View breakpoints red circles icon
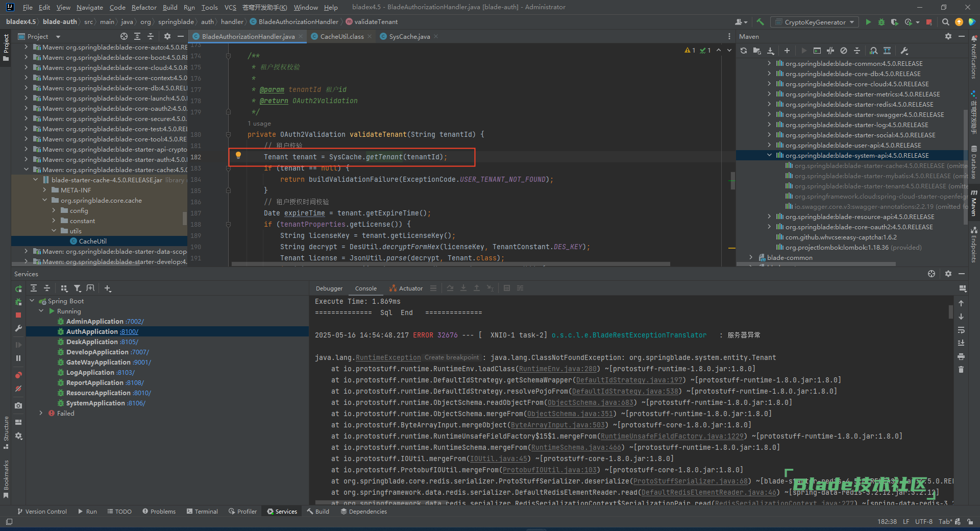The image size is (980, 531). pos(18,375)
